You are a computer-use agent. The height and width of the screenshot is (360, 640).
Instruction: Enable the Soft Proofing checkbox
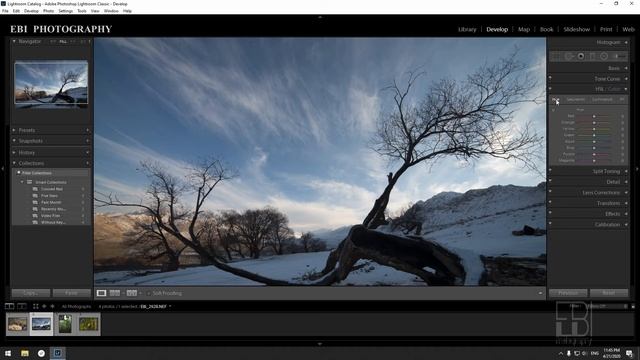coord(149,293)
